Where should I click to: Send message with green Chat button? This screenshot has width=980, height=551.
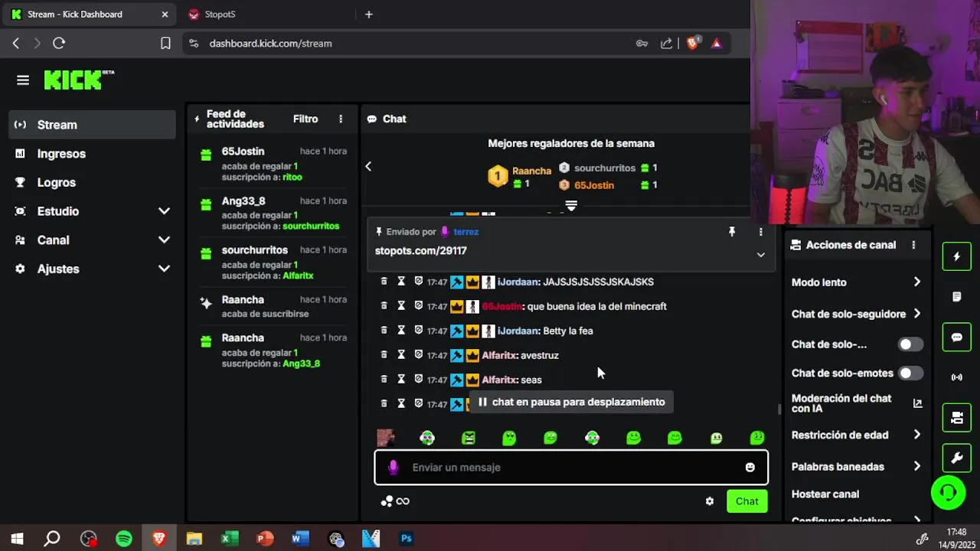[747, 501]
